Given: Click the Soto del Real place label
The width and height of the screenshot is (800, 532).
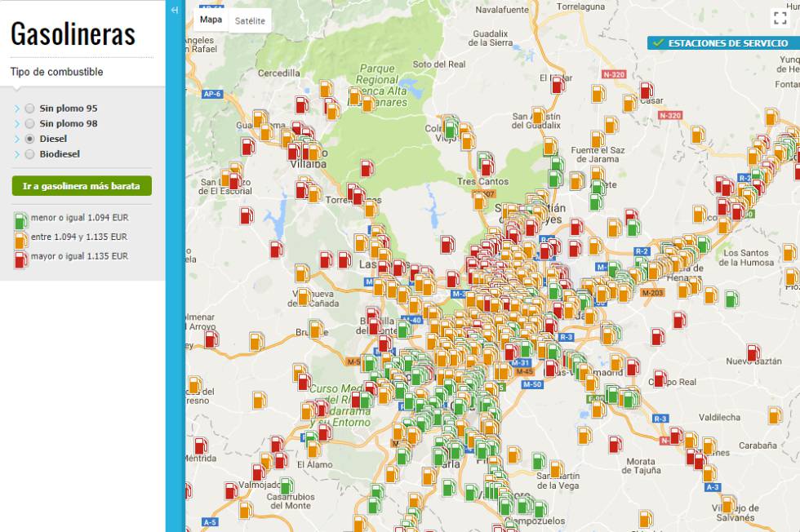Looking at the screenshot, I should coord(439,64).
